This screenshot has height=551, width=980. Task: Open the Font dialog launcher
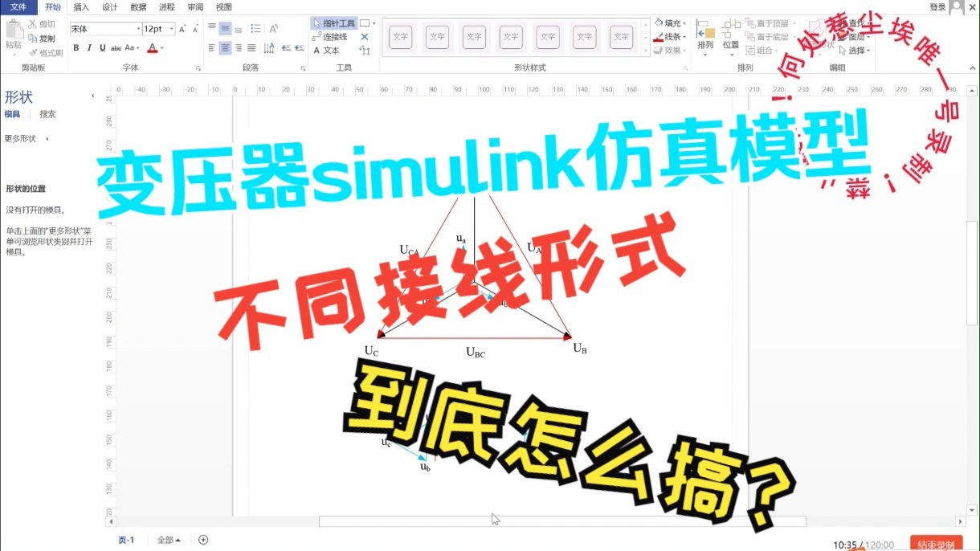[x=198, y=69]
